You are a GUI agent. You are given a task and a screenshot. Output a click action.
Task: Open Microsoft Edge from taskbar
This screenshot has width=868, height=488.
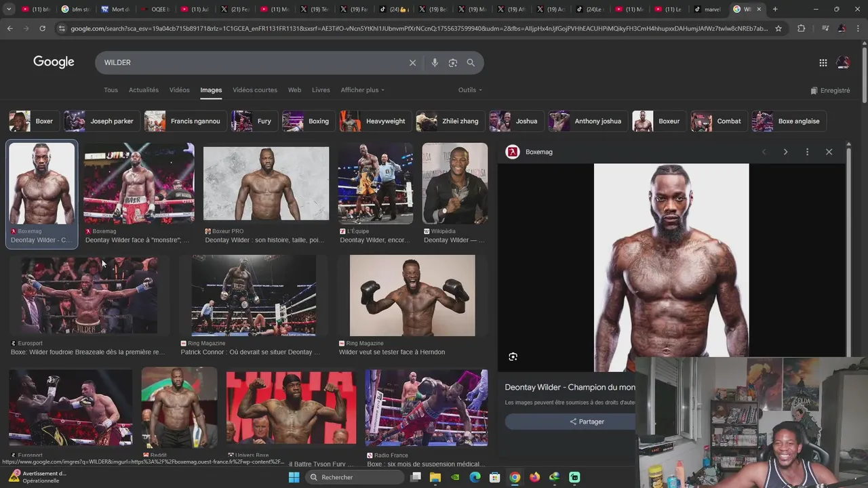[x=475, y=477]
